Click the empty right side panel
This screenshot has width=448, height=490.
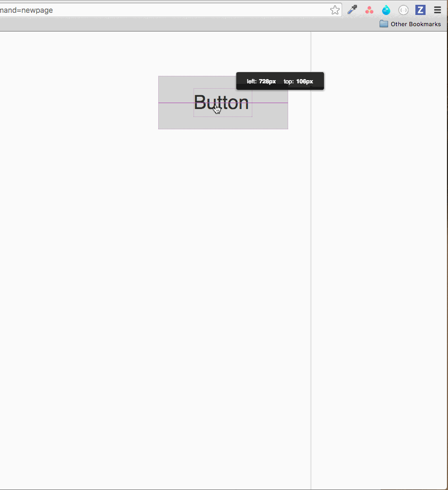pos(379,259)
